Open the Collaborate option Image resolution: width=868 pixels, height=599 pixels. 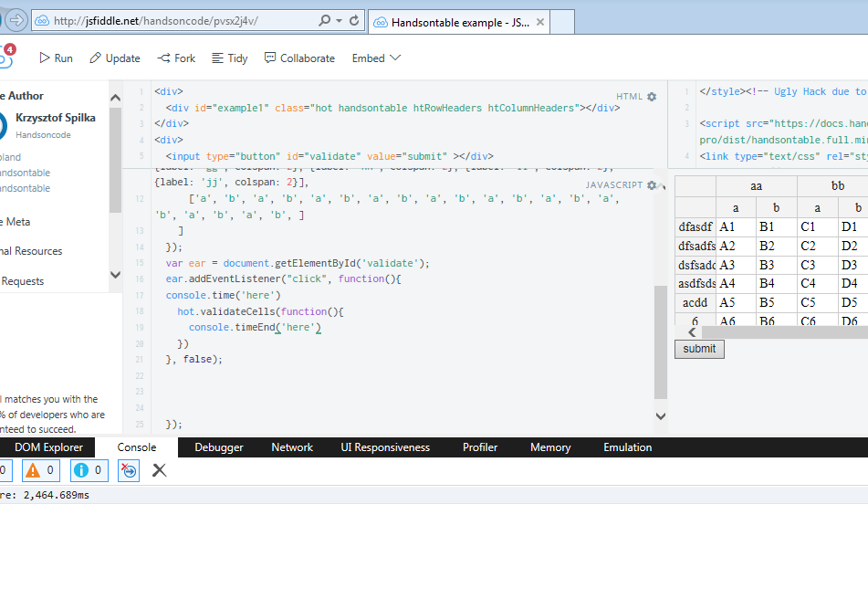[299, 58]
